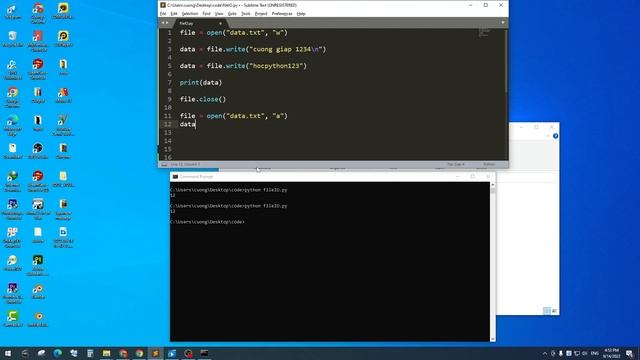Open the Find menu in Sublime Text
This screenshot has height=360, width=640.
[x=207, y=13]
